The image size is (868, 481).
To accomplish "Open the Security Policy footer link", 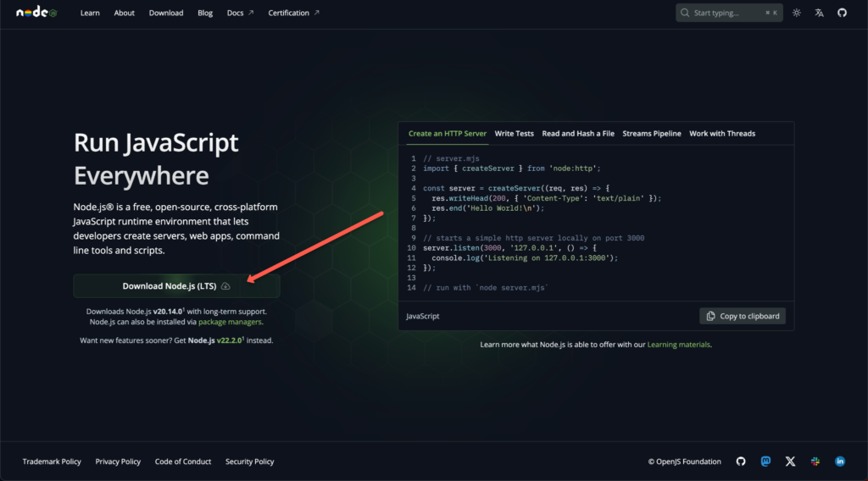I will pos(250,462).
